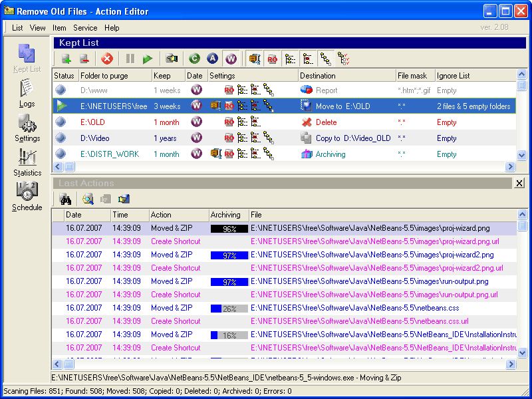Click the pause button in Kept List toolbar
Image resolution: width=532 pixels, height=399 pixels.
[x=130, y=59]
